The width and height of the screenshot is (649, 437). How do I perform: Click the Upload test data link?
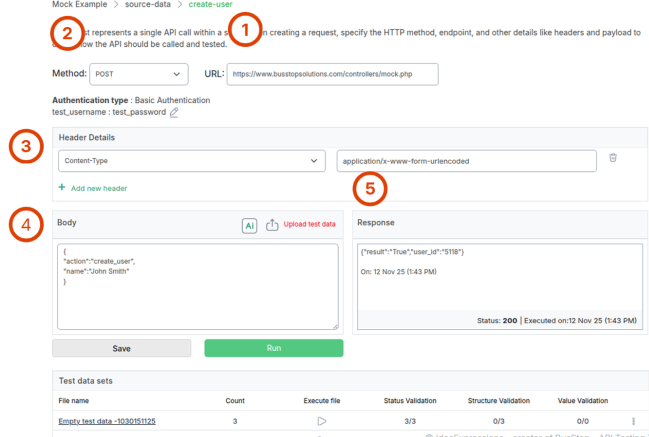311,225
